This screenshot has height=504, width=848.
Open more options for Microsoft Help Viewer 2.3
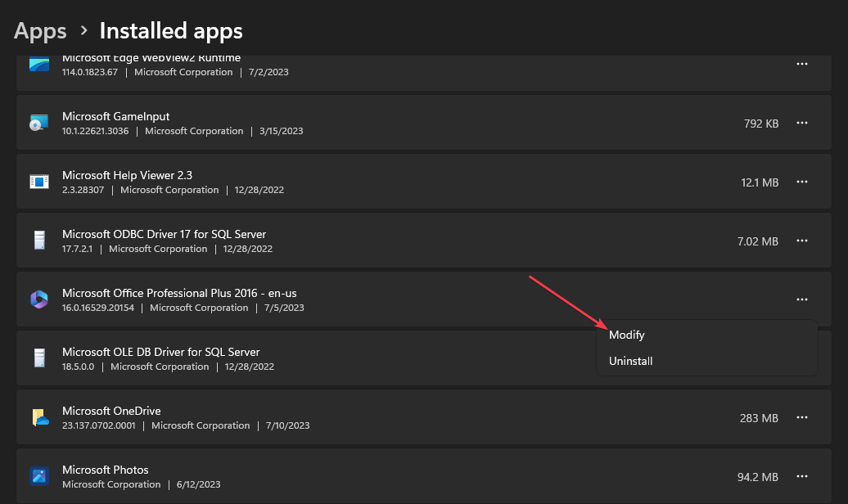click(802, 182)
